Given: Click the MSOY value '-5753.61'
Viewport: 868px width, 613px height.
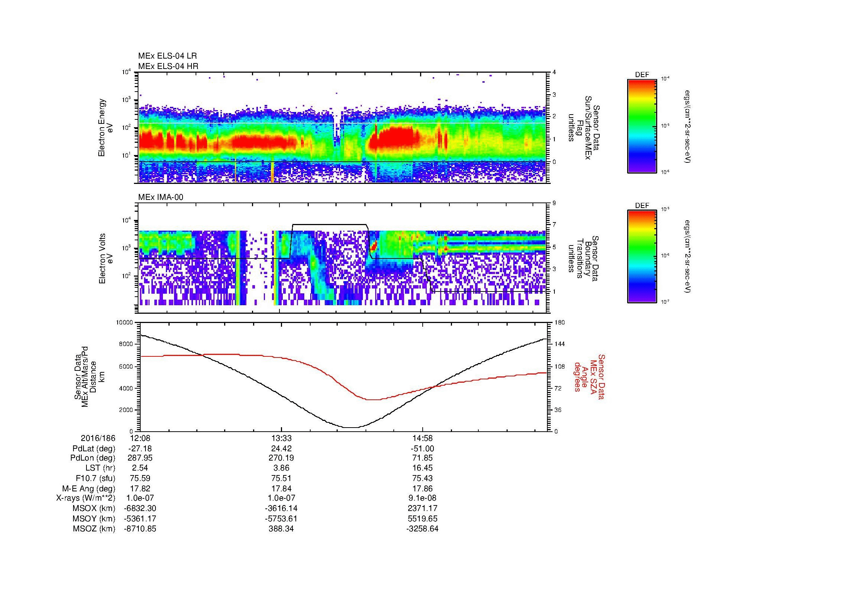Looking at the screenshot, I should 281,518.
